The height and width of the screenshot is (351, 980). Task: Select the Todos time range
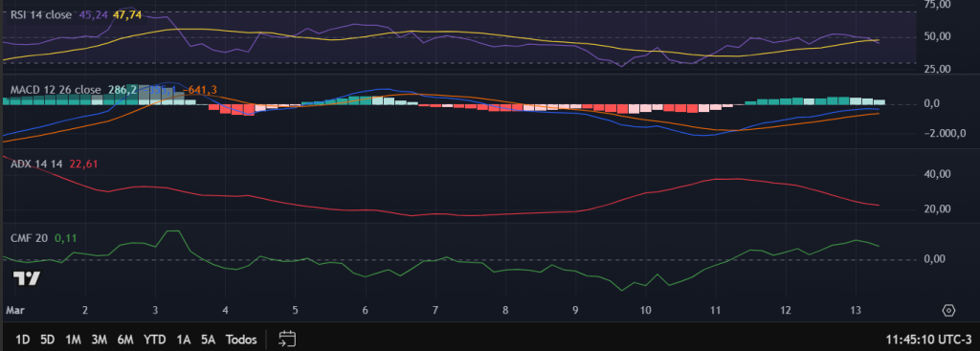pos(241,340)
